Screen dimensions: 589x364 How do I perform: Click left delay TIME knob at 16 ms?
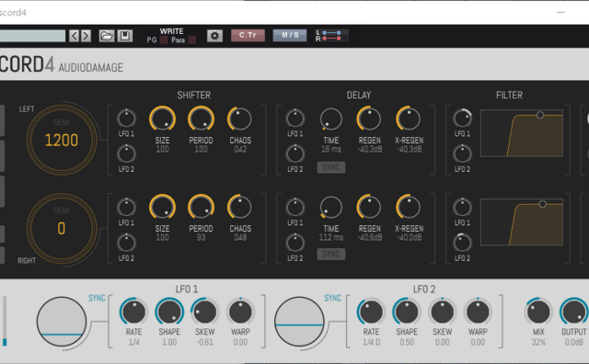pyautogui.click(x=331, y=119)
